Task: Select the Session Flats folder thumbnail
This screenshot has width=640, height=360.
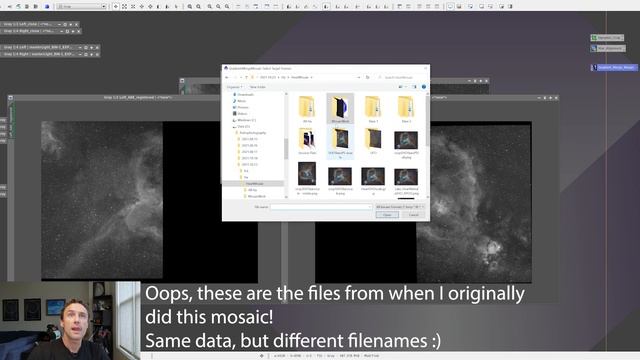Action: 307,141
